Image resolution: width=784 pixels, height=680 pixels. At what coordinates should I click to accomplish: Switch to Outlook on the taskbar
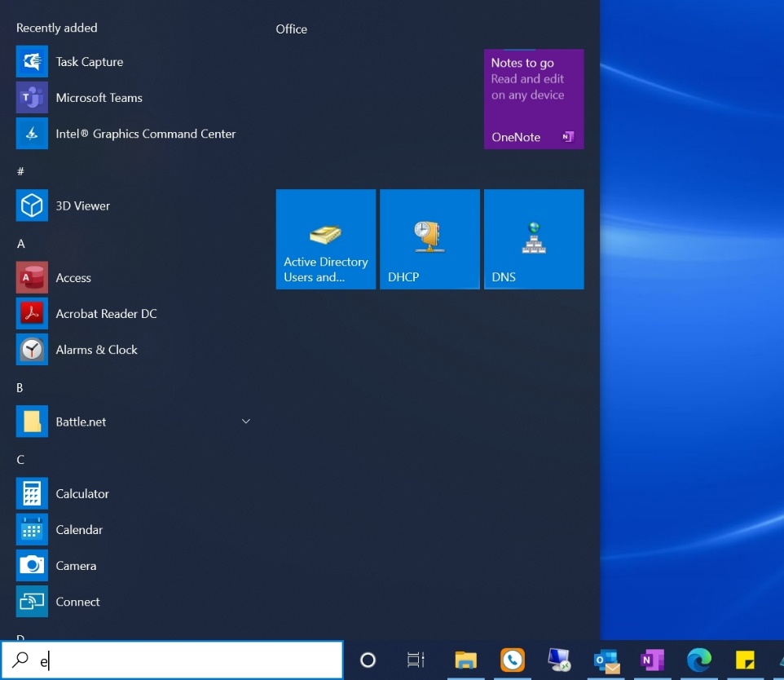606,660
